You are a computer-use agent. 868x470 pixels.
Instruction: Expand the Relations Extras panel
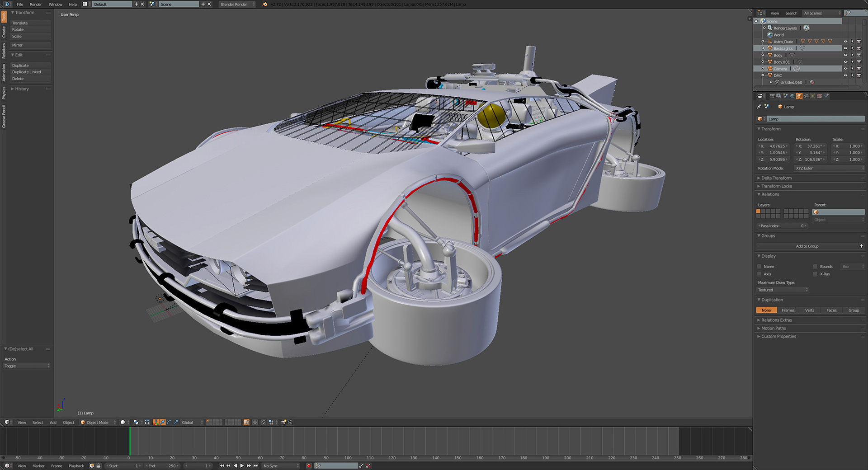pyautogui.click(x=776, y=320)
